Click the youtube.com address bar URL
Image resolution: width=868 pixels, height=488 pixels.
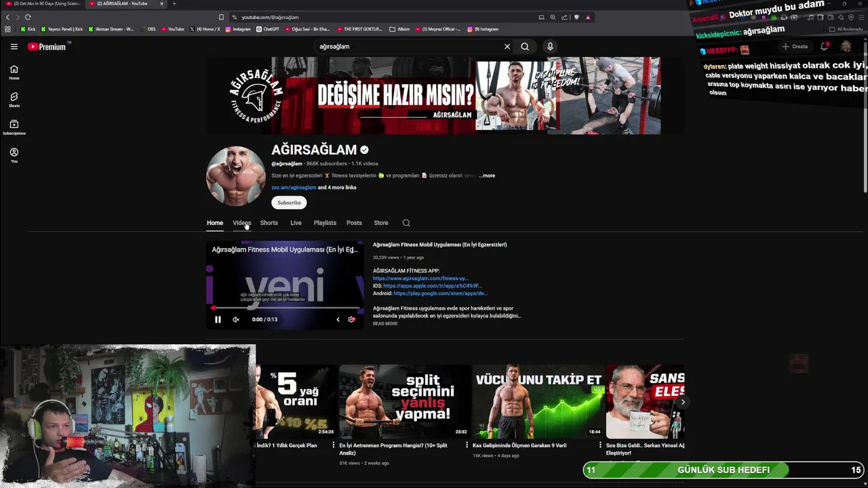pos(270,17)
